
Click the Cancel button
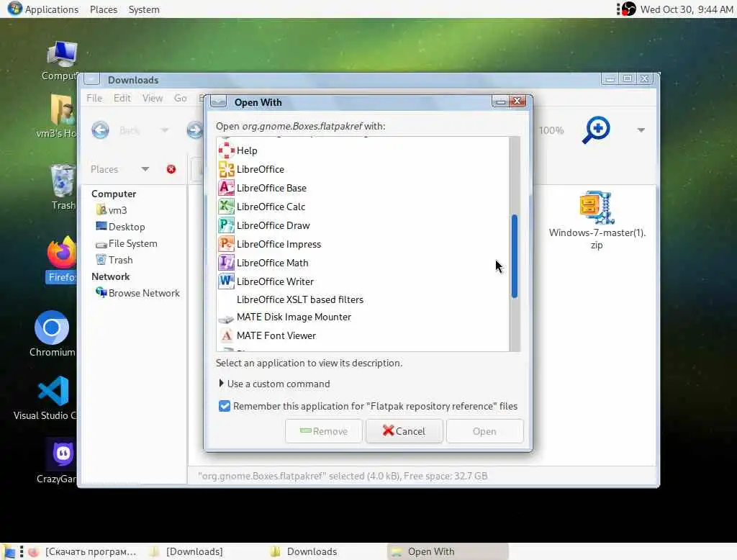tap(404, 431)
